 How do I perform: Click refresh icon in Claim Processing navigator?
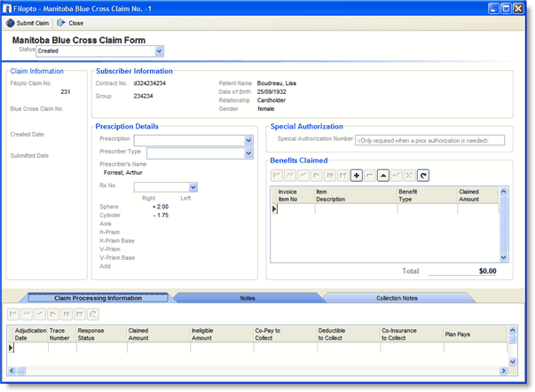[93, 314]
